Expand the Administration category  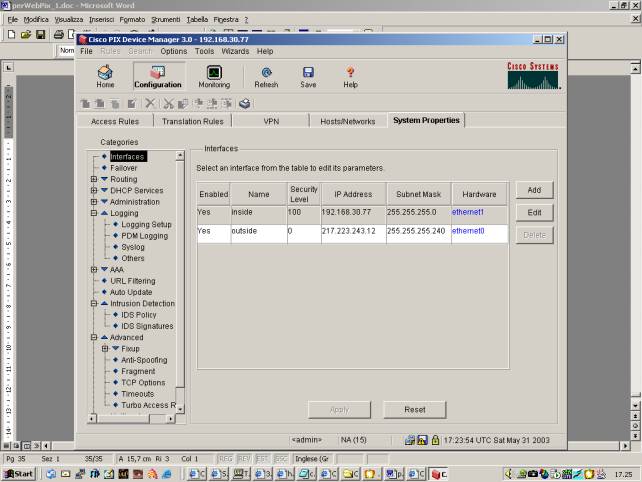pyautogui.click(x=94, y=202)
